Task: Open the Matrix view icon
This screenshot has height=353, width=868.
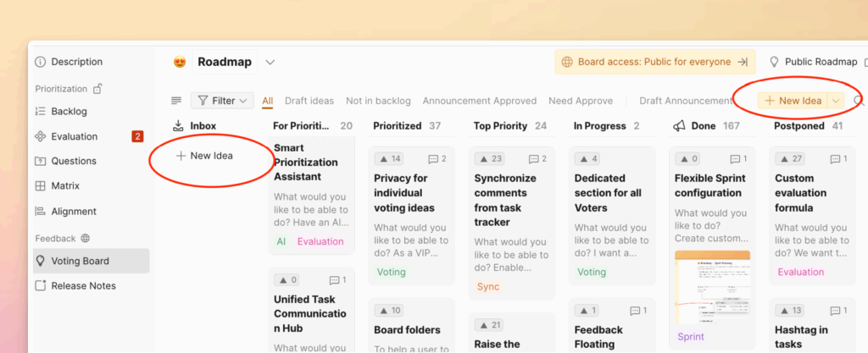Action: [40, 186]
